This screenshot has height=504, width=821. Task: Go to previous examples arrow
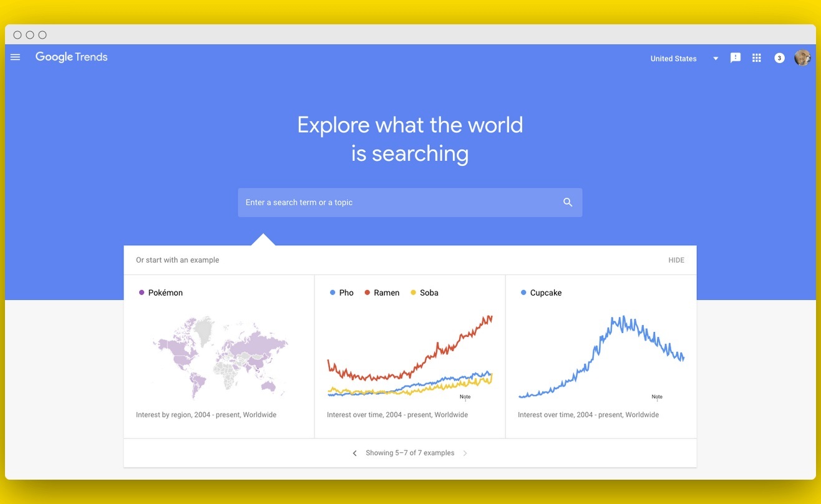(354, 453)
